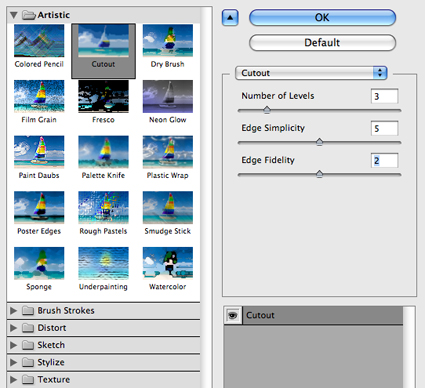Pick the Plastic Wrap filter thumbnail
This screenshot has height=388, width=425.
point(168,152)
